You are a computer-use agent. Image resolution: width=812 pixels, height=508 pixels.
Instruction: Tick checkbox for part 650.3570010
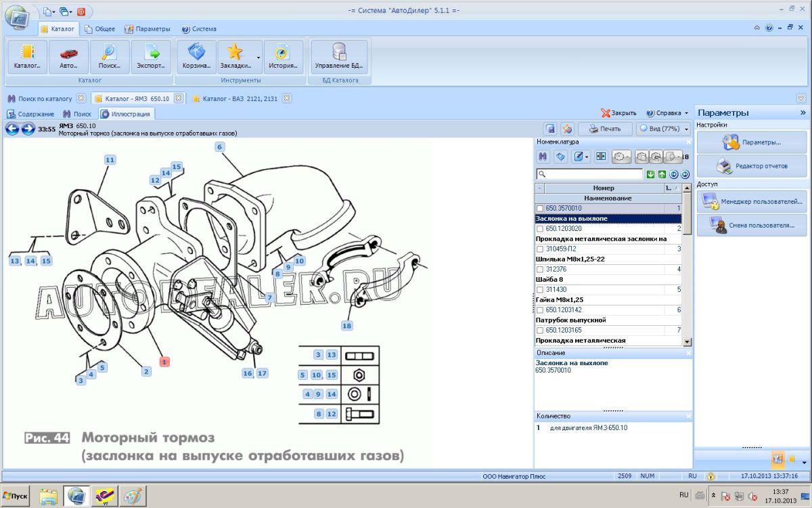click(539, 209)
